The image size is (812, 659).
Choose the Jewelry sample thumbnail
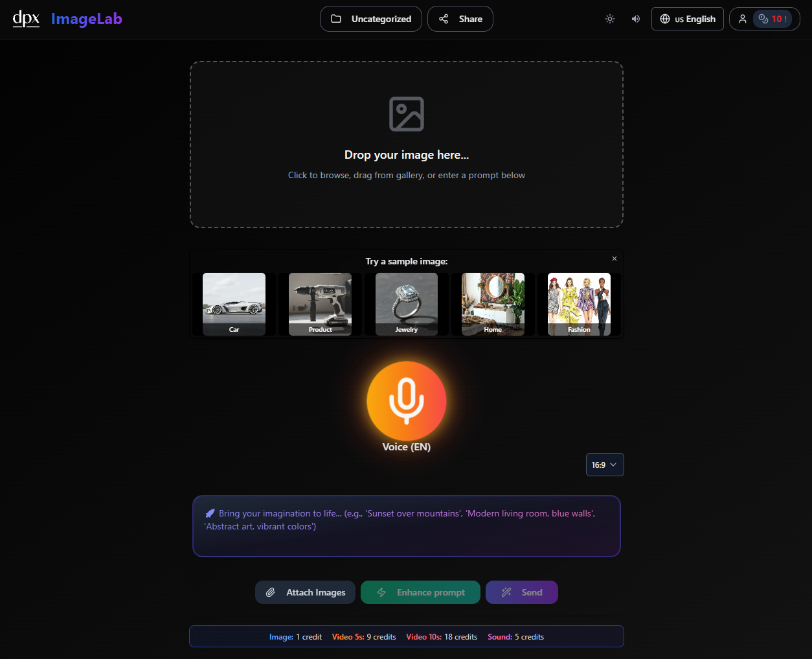coord(406,304)
